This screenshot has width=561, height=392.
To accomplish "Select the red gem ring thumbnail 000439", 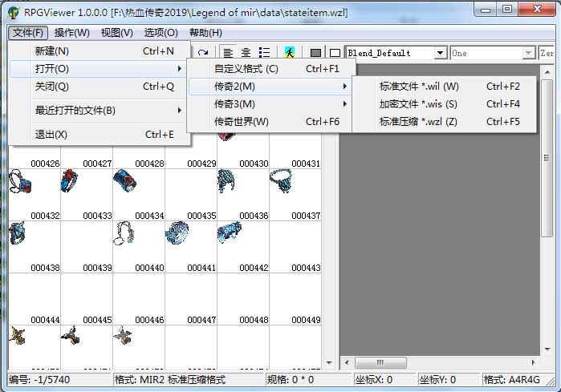I will [70, 181].
